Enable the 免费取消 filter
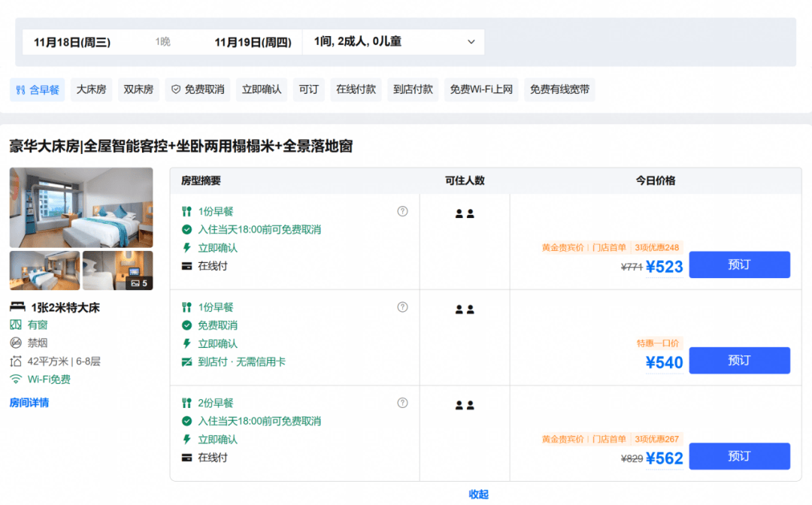Viewport: 812px width, 505px height. pyautogui.click(x=198, y=89)
